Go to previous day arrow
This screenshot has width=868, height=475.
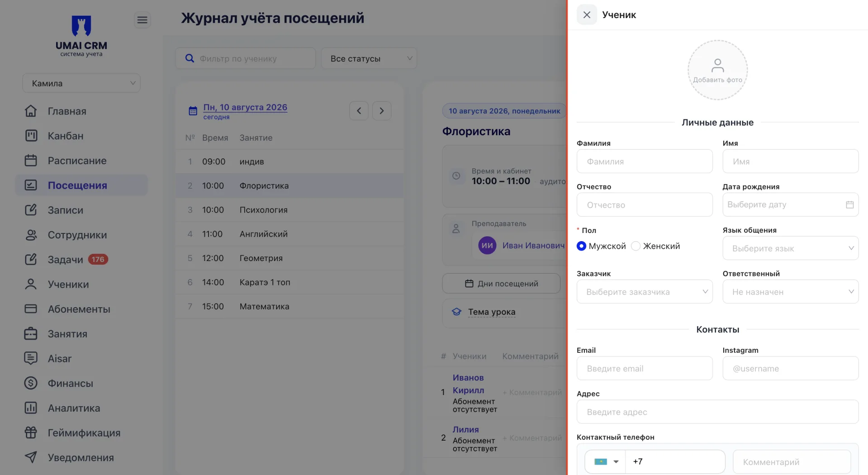pyautogui.click(x=359, y=111)
